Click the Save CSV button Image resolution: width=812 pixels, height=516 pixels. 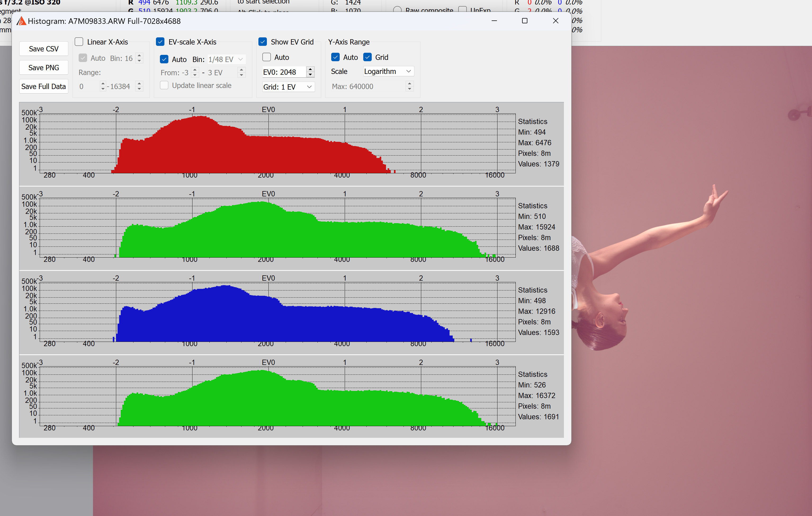[43, 49]
